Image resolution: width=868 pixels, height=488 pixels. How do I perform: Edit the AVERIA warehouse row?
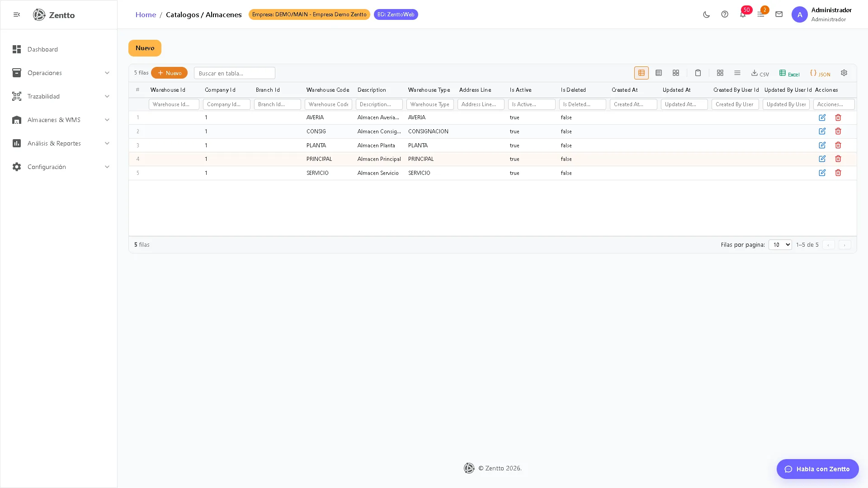click(822, 117)
